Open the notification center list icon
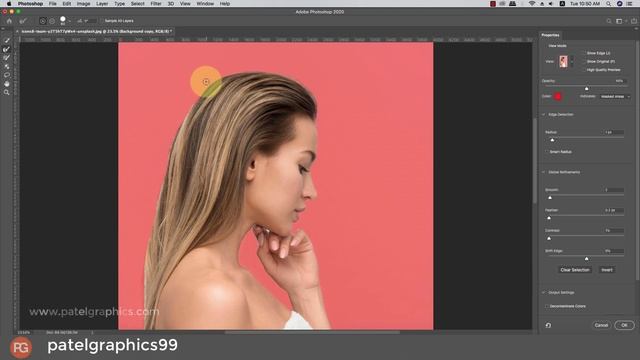This screenshot has width=640, height=360. (629, 4)
